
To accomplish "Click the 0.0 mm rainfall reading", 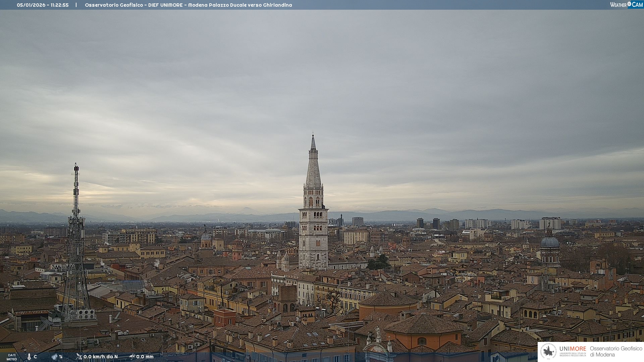I will 145,357.
